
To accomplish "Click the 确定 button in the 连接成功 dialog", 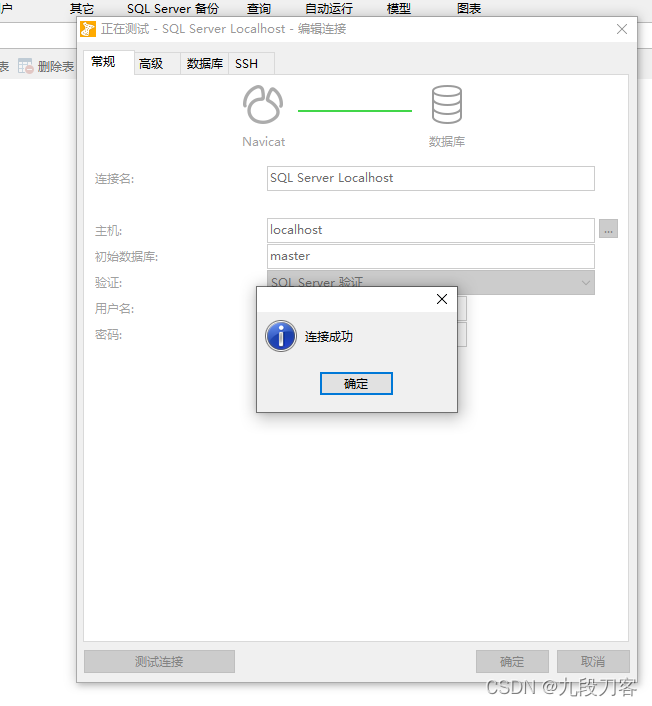I will pos(356,383).
